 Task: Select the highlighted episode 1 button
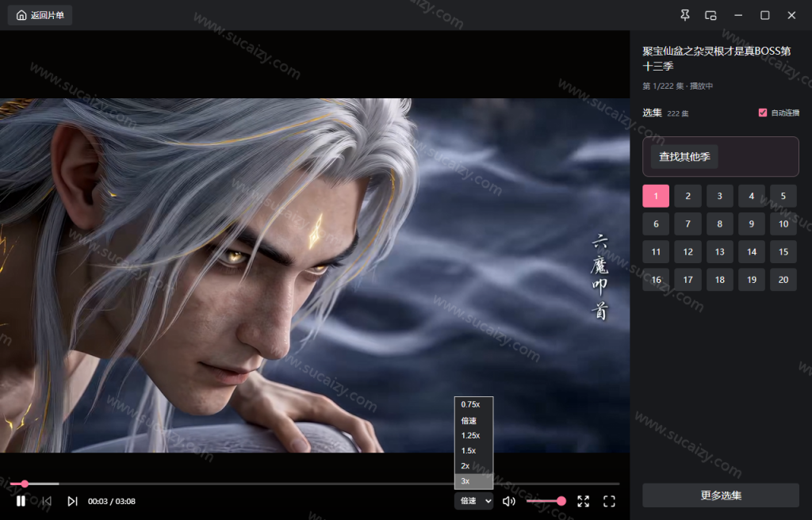656,196
